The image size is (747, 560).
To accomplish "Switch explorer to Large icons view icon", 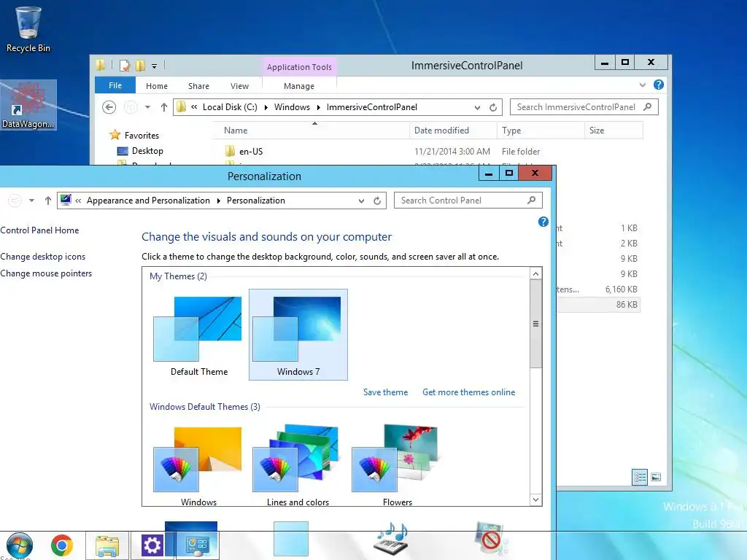I will (x=656, y=477).
